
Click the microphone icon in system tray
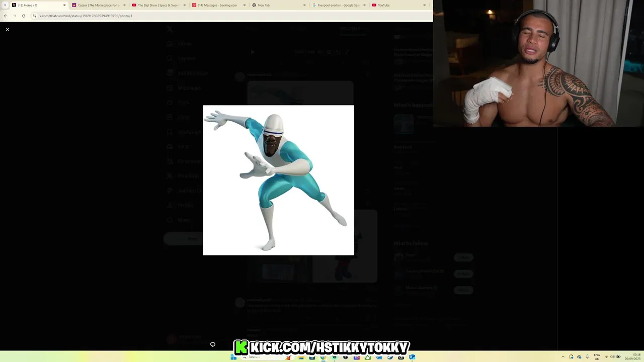(x=587, y=357)
